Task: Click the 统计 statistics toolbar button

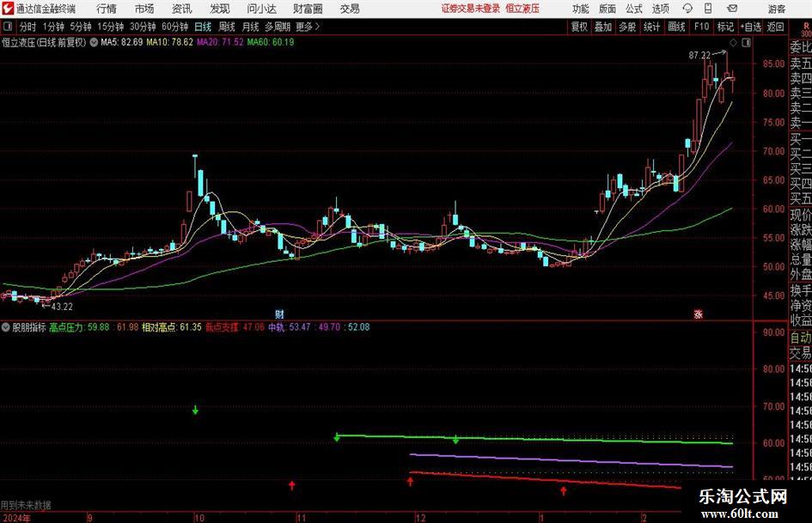Action: click(x=651, y=27)
